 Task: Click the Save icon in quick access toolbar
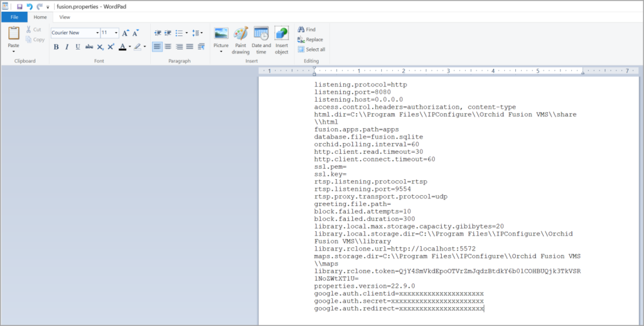[19, 6]
